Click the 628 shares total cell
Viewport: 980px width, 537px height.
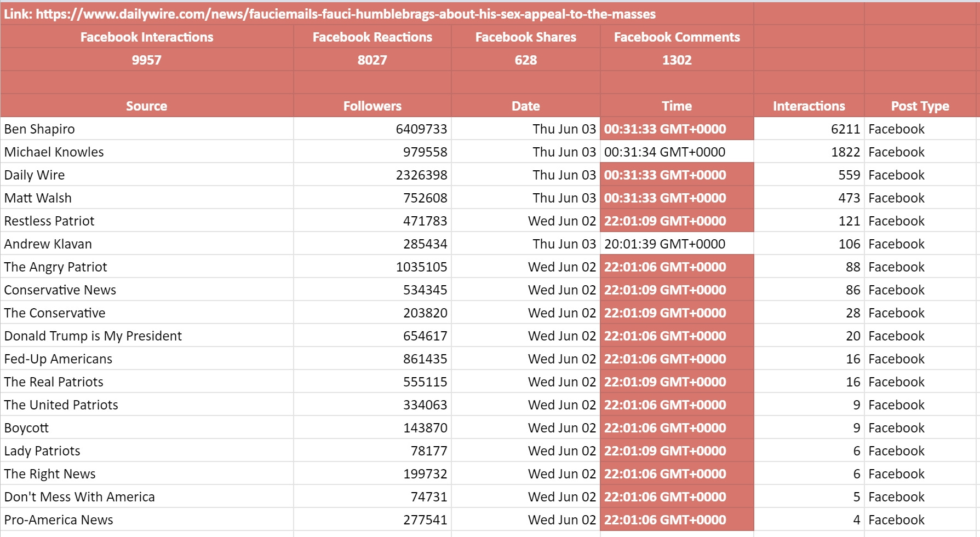[x=526, y=60]
